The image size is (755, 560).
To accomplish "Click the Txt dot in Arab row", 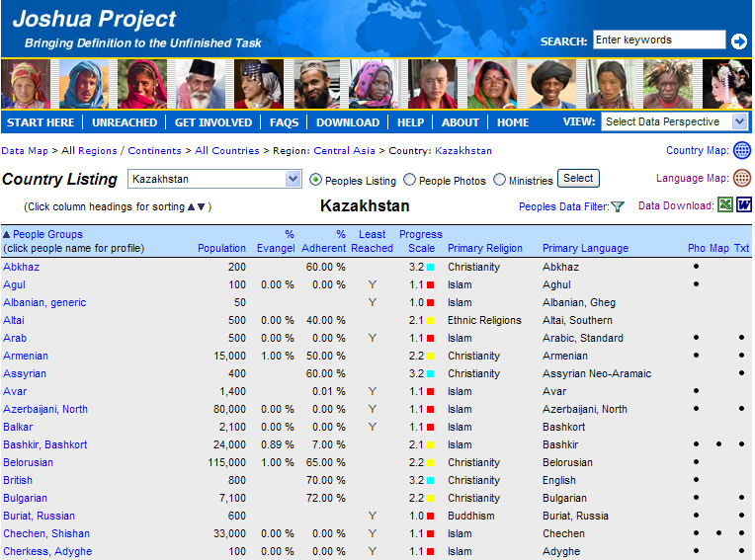I will [x=741, y=337].
